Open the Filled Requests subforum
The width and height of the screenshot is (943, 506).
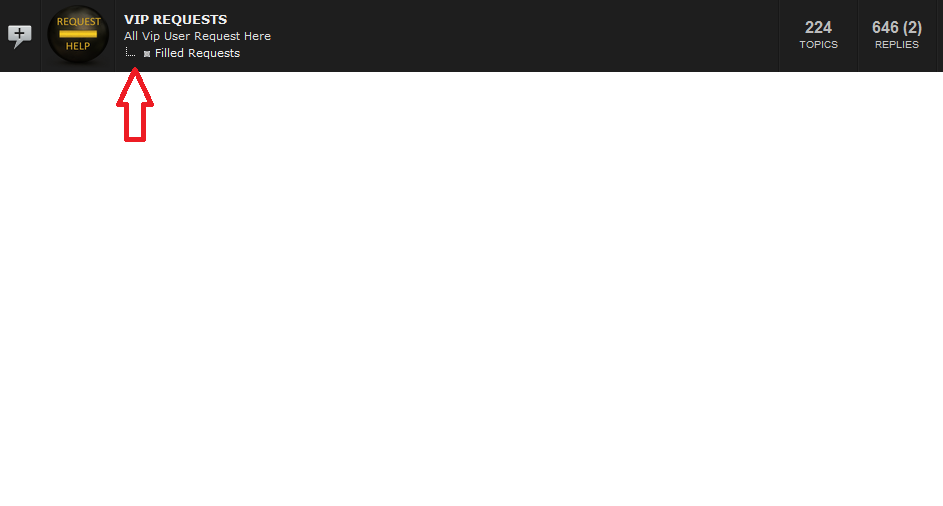[x=197, y=53]
